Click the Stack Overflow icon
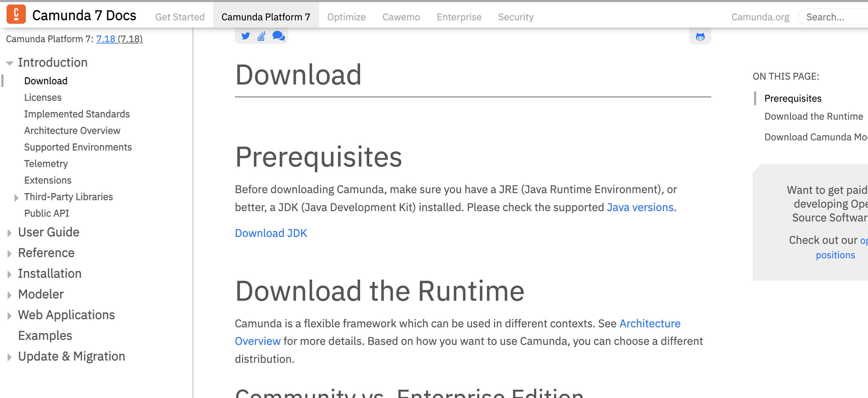 261,36
